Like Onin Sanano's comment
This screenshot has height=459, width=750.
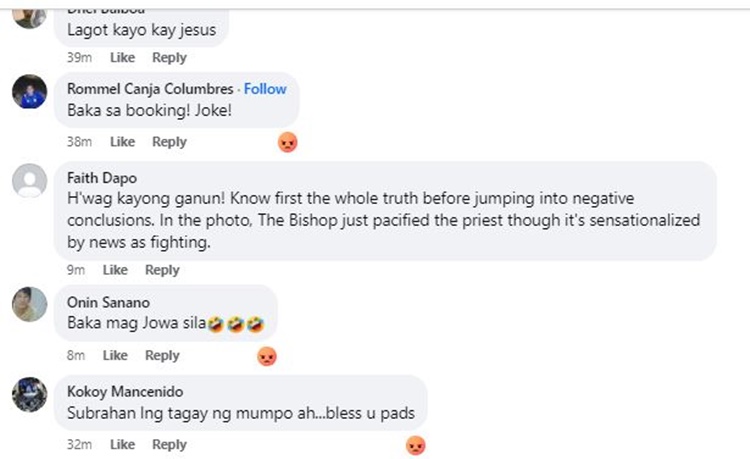click(115, 355)
